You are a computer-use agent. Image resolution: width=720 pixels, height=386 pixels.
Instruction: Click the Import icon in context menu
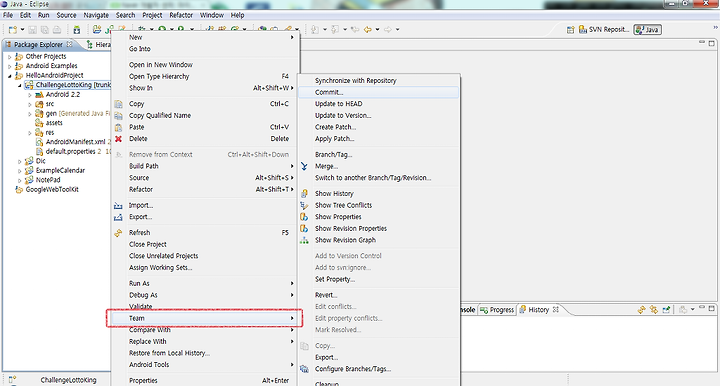(x=118, y=205)
